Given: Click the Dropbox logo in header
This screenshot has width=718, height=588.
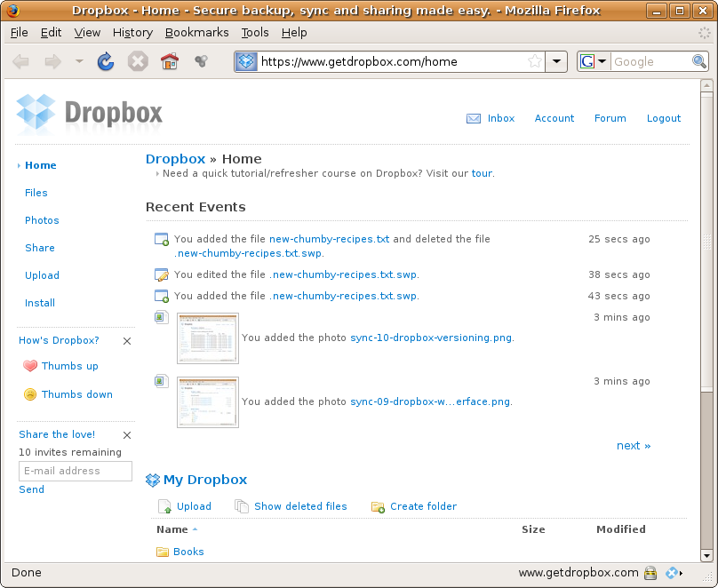Looking at the screenshot, I should [90, 113].
